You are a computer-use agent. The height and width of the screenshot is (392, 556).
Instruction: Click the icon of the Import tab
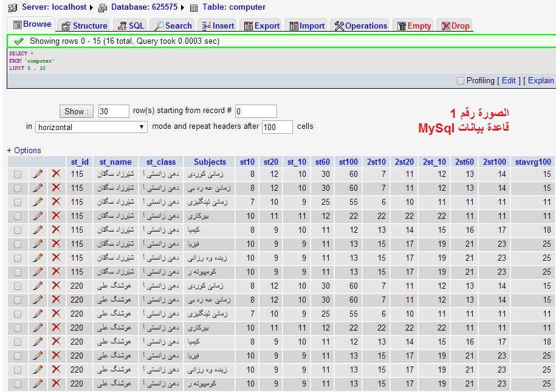(x=294, y=26)
